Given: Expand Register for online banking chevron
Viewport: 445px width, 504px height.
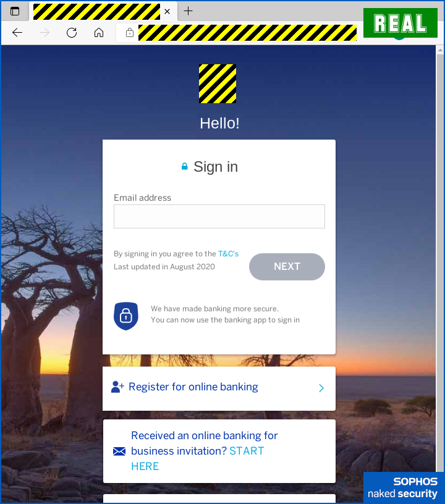Looking at the screenshot, I should pos(321,388).
